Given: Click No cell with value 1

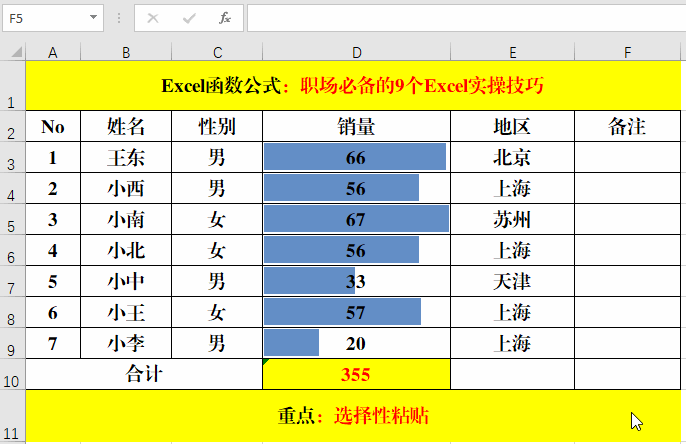Looking at the screenshot, I should tap(53, 157).
